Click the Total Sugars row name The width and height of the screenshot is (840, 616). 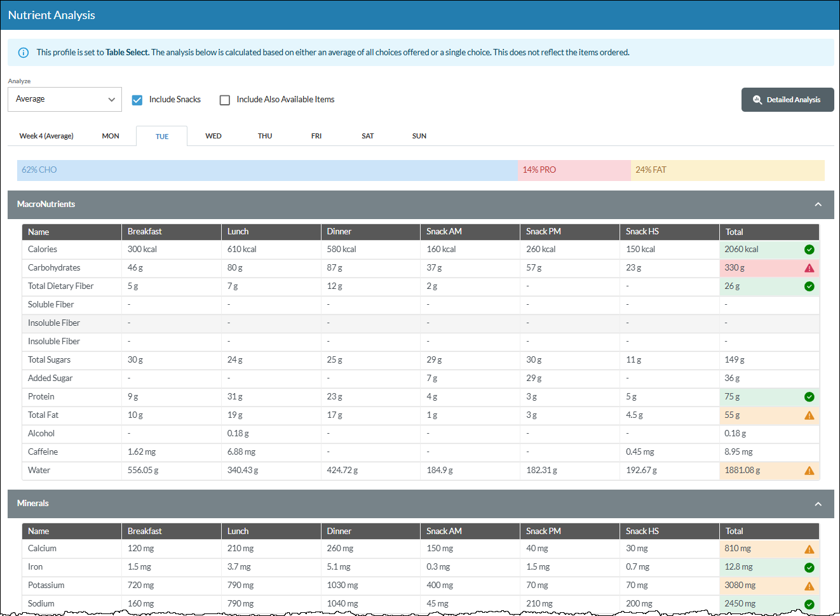[x=49, y=360]
